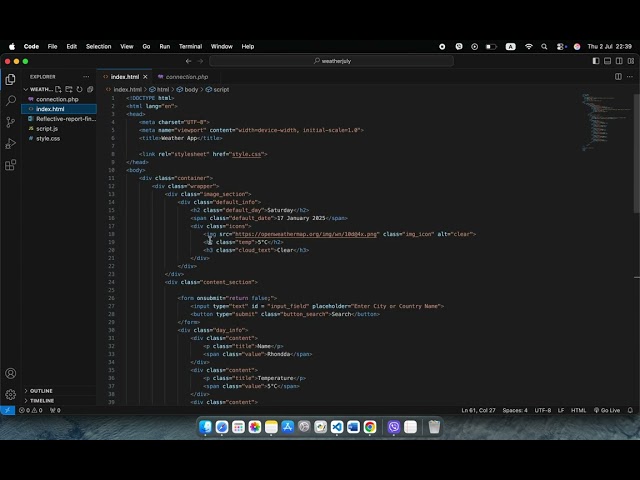Open Visual Studio Code from the Dock

click(337, 427)
